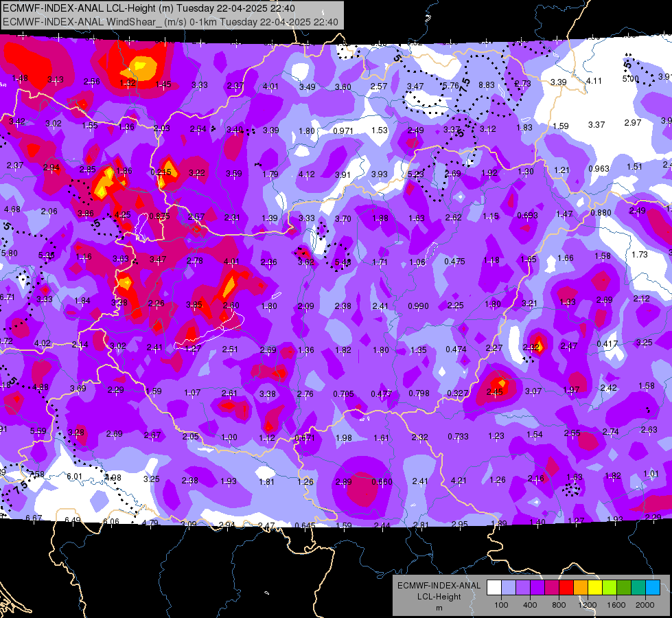Click the grid value 4.21
Image resolution: width=672 pixels, height=618 pixels.
click(458, 481)
